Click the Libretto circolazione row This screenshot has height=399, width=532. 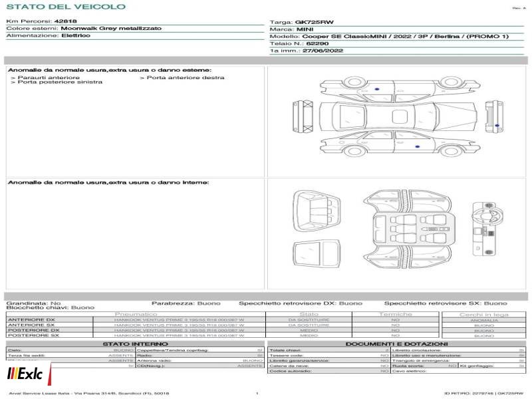tap(458, 350)
